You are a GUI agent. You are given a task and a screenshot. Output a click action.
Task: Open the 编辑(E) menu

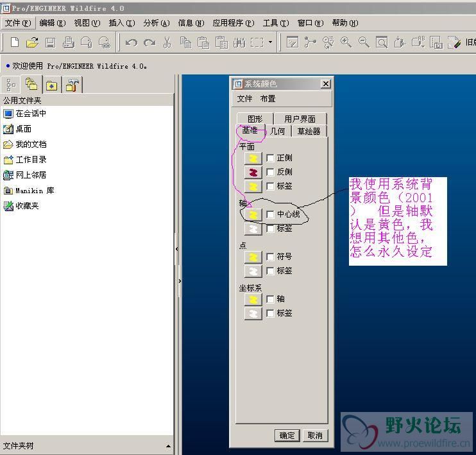[52, 22]
